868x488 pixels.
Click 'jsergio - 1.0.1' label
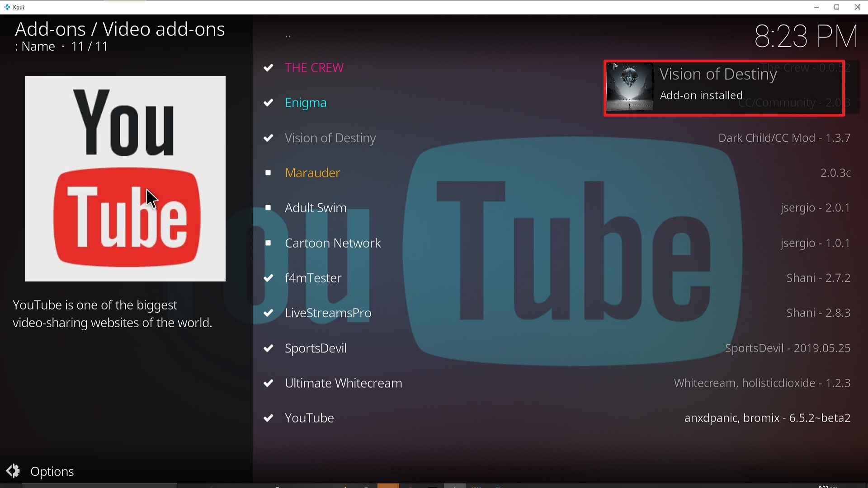(816, 244)
